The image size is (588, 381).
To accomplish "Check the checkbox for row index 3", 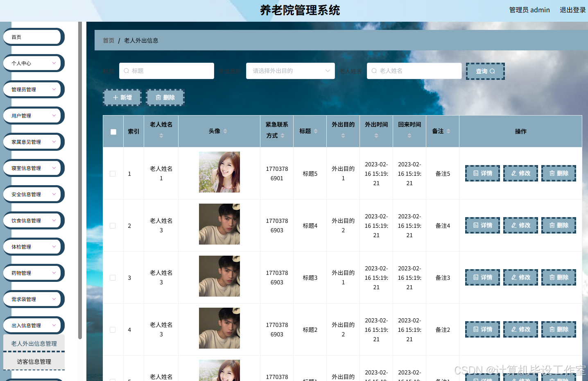I will click(x=113, y=278).
